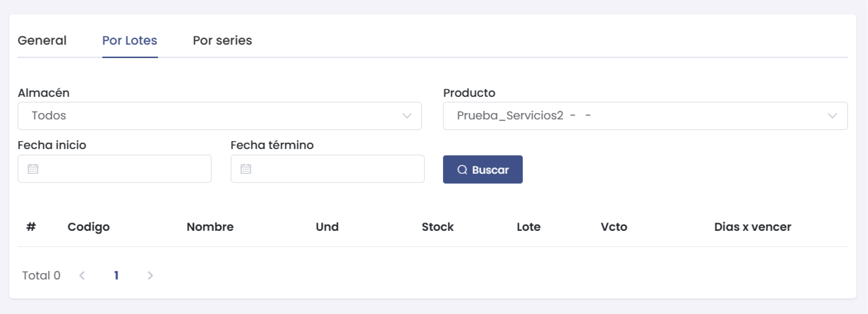Viewport: 868px width, 314px height.
Task: Select page 1 in pagination
Action: pyautogui.click(x=117, y=275)
